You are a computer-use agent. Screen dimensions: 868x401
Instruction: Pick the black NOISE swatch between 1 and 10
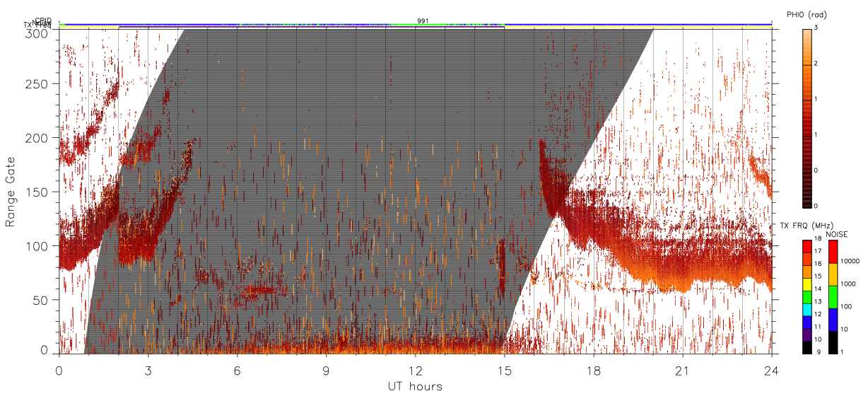tap(833, 342)
